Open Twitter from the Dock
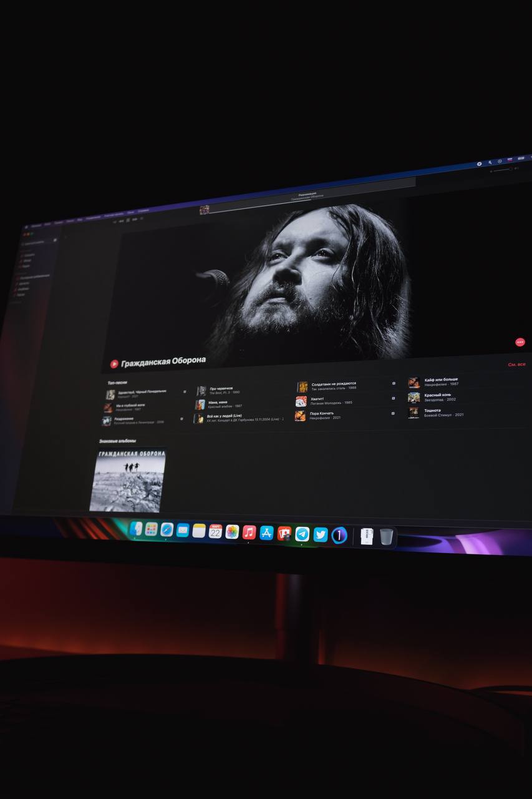 coord(321,535)
